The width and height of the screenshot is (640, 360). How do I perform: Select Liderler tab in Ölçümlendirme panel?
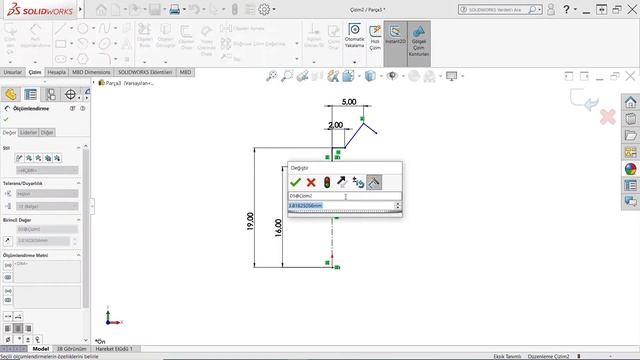tap(29, 133)
